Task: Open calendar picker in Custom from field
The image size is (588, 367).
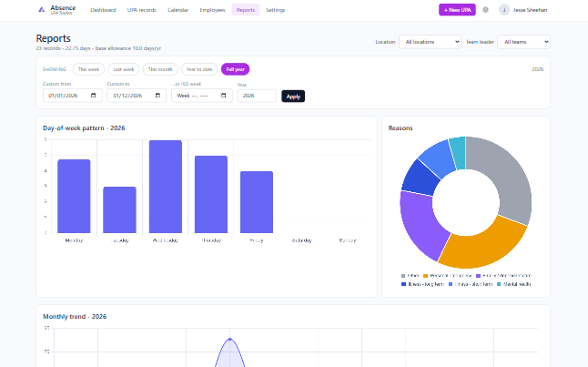Action: pos(94,96)
